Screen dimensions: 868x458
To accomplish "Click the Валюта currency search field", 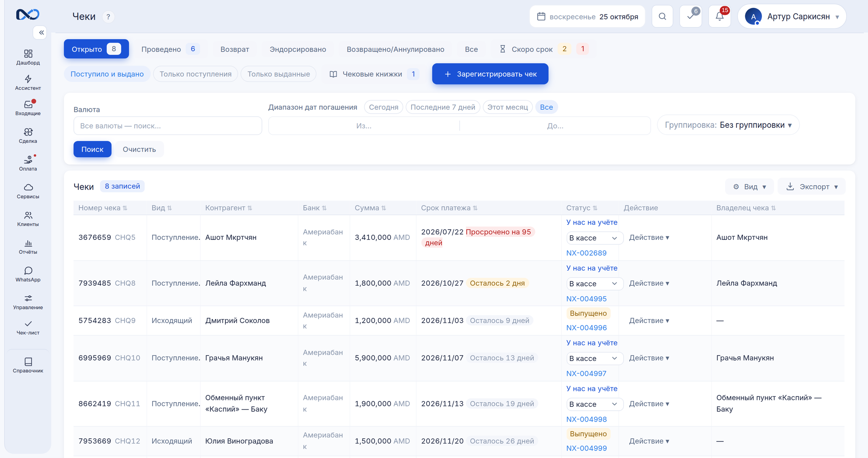I will click(168, 126).
